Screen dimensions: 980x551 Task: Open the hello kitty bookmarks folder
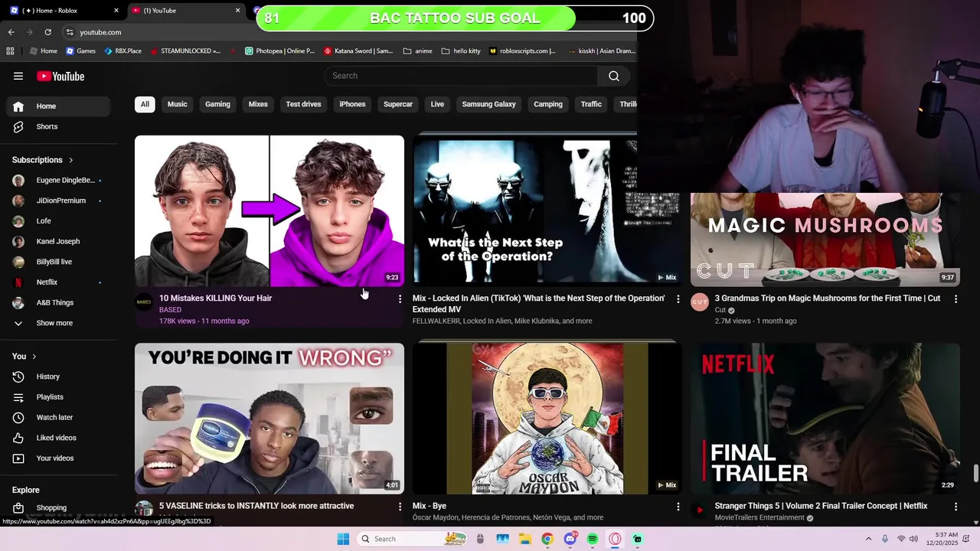[x=461, y=51]
